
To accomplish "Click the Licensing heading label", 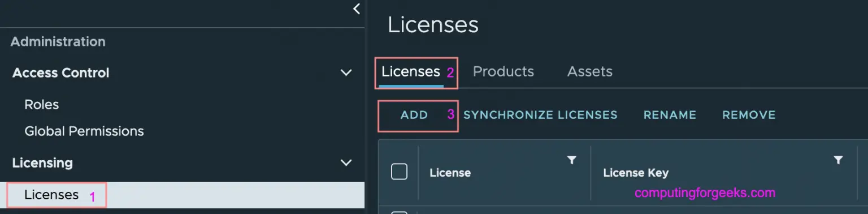I will 42,163.
